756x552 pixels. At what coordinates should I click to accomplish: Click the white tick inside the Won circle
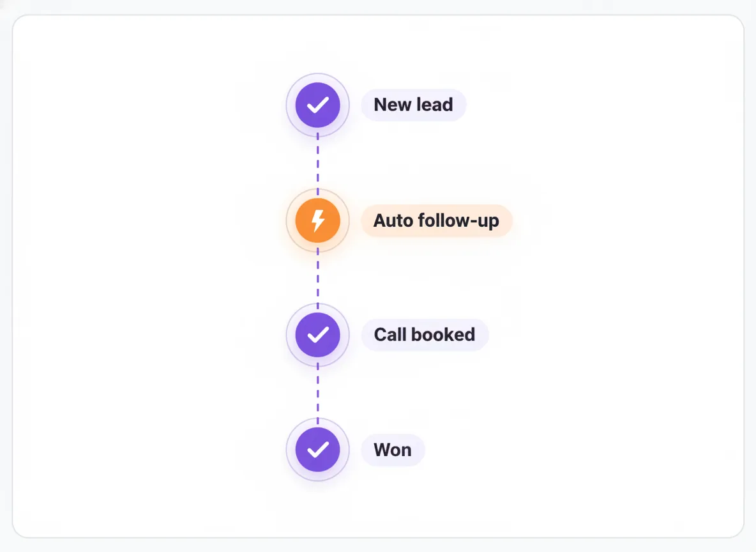318,450
